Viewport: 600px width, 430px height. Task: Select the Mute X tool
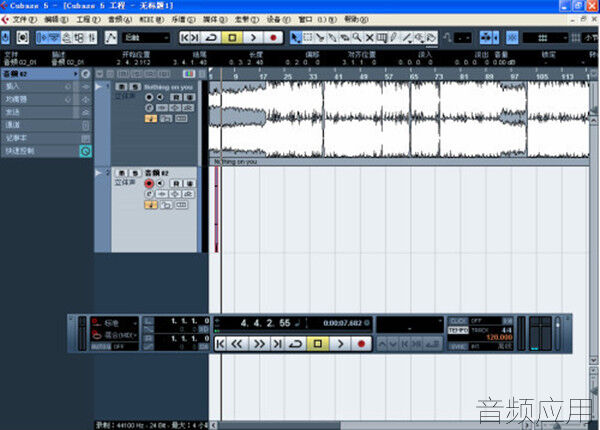point(369,37)
